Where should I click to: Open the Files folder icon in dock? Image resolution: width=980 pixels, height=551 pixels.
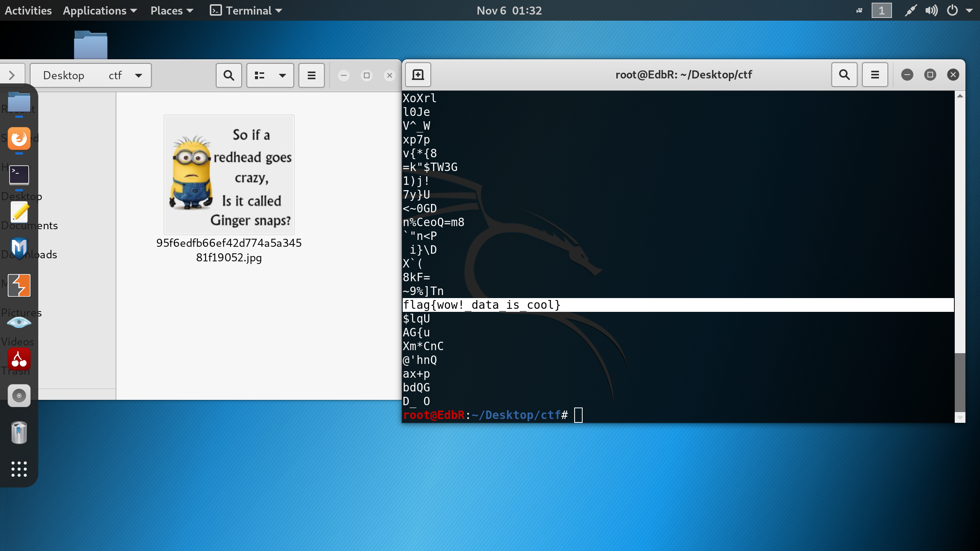[19, 102]
